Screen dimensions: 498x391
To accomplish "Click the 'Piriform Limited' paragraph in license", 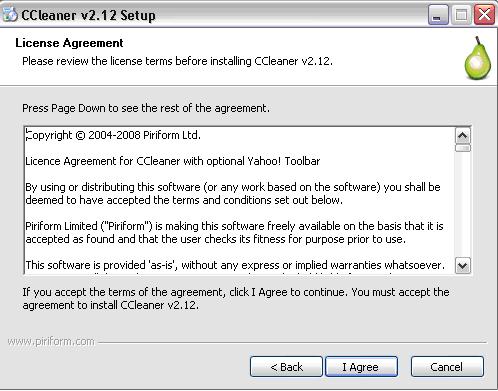I will click(234, 232).
